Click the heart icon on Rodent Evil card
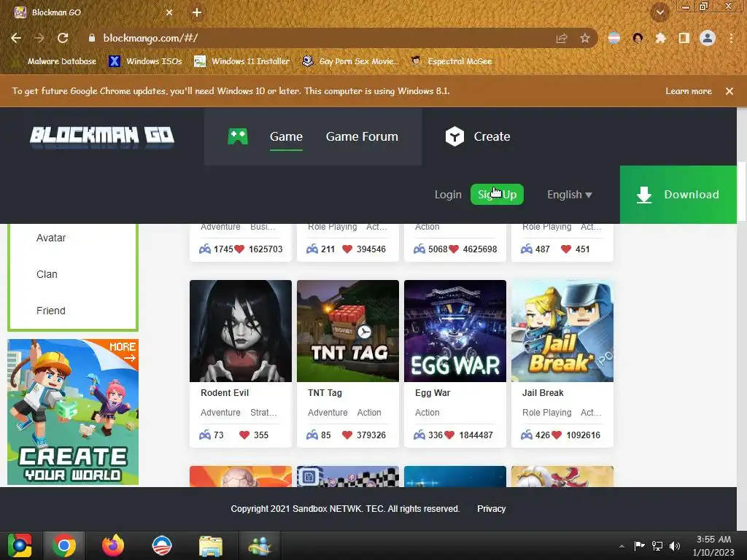The width and height of the screenshot is (747, 560). (244, 435)
